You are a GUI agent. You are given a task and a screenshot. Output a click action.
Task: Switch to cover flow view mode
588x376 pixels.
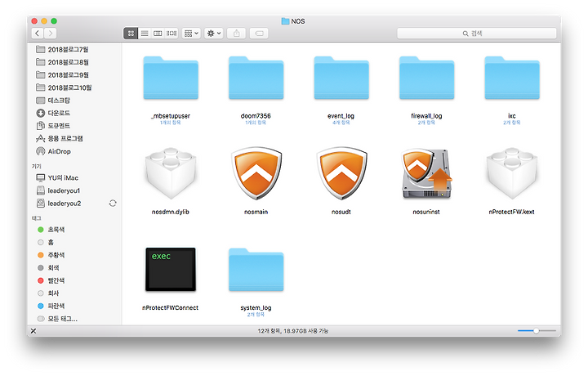[x=171, y=34]
